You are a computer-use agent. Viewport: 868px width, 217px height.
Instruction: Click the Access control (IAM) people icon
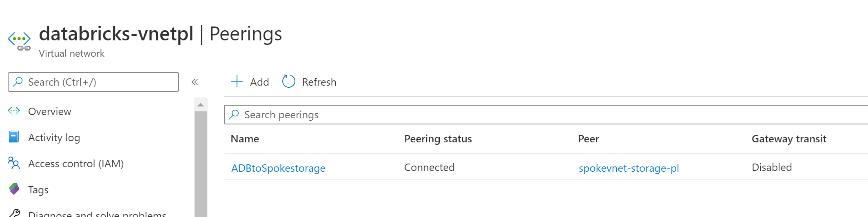tap(14, 163)
